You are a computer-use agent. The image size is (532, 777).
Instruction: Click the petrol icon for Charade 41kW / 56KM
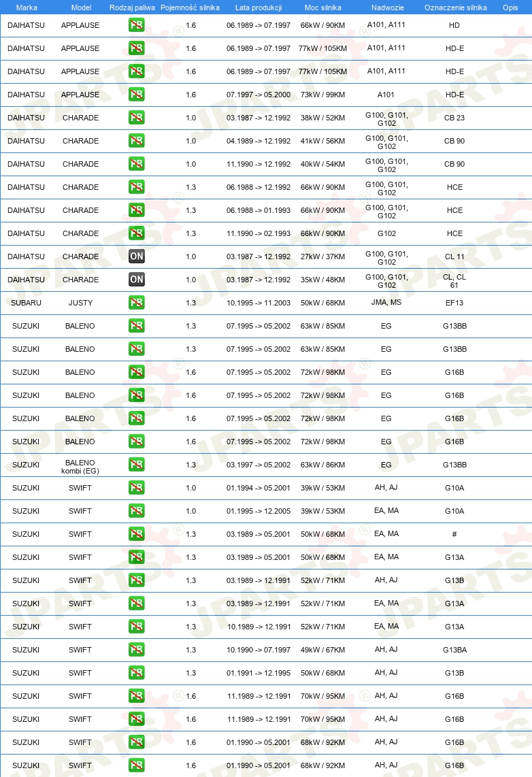137,141
